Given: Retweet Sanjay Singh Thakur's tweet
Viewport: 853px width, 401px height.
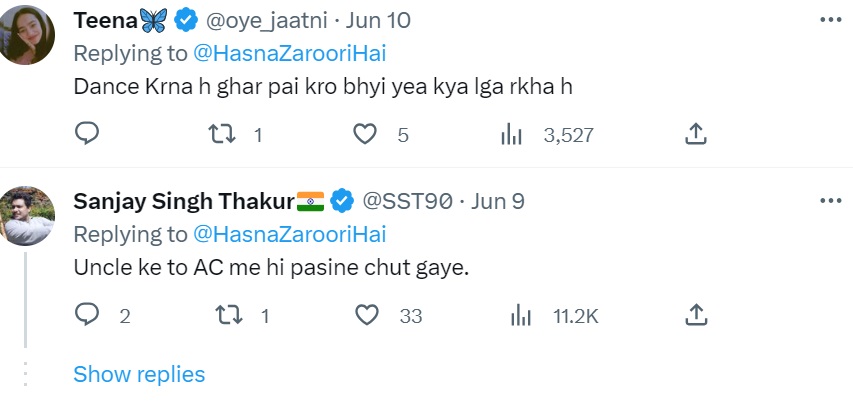Looking at the screenshot, I should tap(228, 316).
